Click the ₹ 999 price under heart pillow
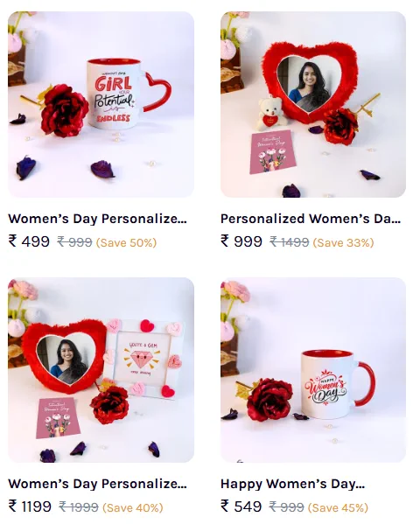The width and height of the screenshot is (420, 524). (x=241, y=241)
